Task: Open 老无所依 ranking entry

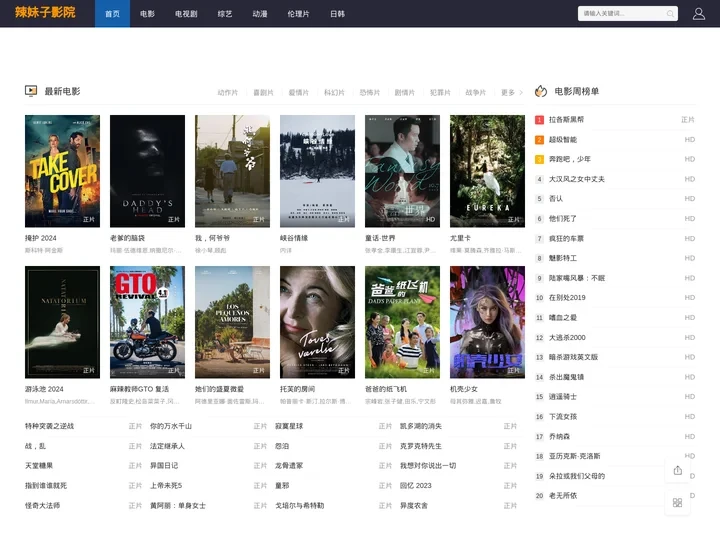Action: coord(562,495)
